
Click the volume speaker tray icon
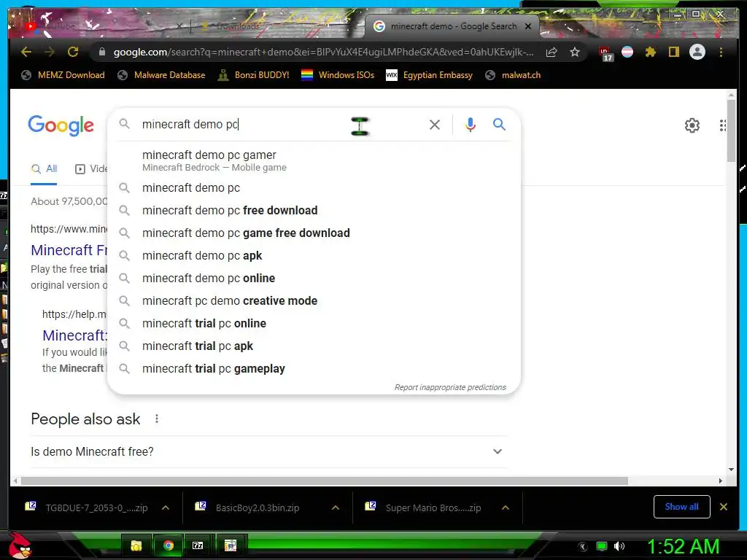tap(619, 545)
